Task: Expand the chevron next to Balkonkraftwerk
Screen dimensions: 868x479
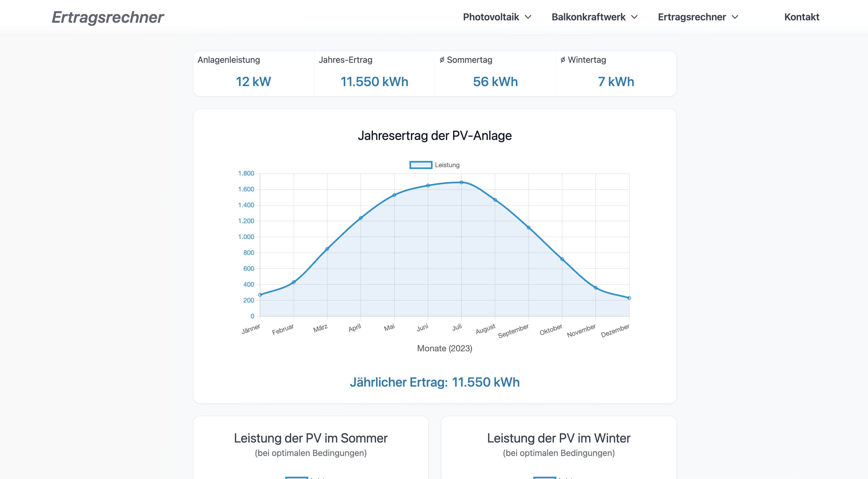Action: tap(634, 17)
